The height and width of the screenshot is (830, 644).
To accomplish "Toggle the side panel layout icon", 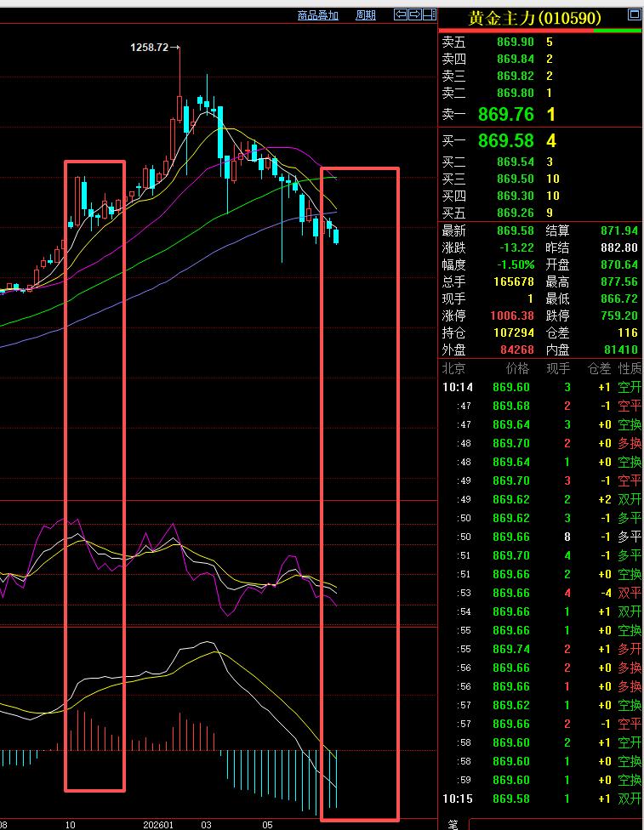I will pos(429,14).
